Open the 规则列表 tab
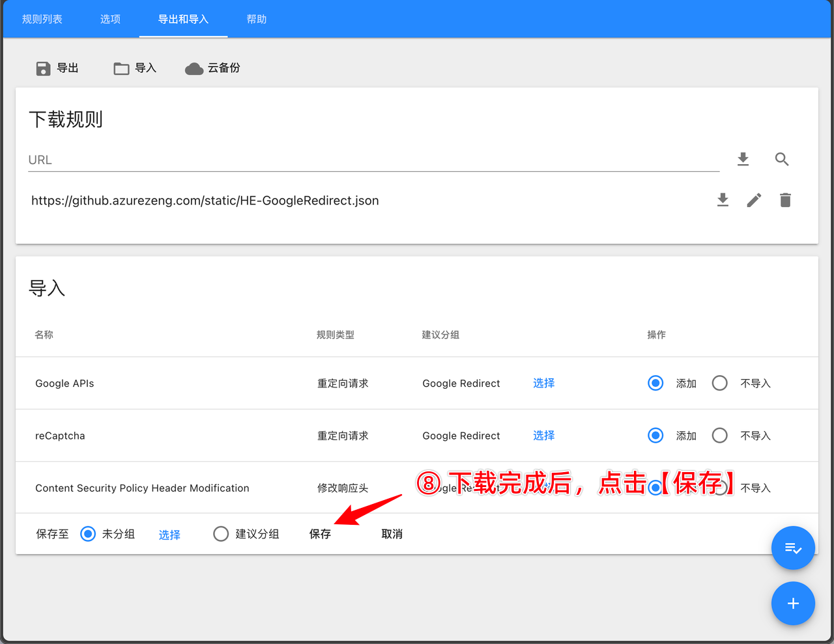The width and height of the screenshot is (834, 644). point(42,19)
